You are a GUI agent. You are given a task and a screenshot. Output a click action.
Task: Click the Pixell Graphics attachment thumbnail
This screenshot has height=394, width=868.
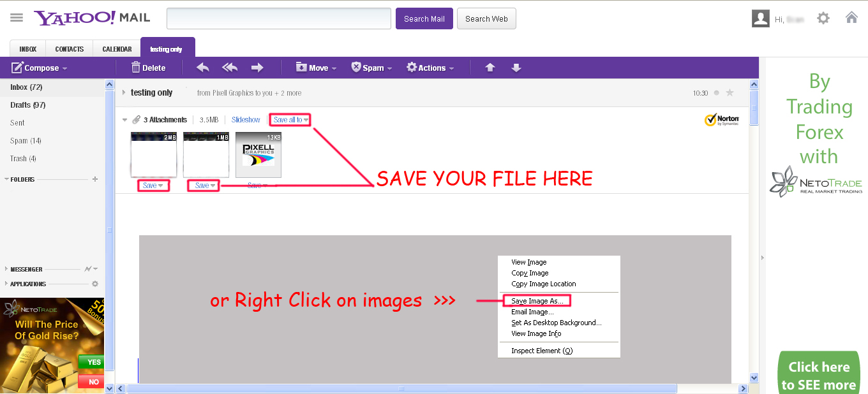(258, 155)
